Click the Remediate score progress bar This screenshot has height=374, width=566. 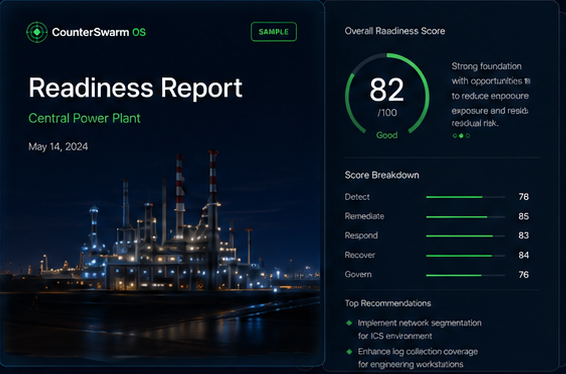465,217
